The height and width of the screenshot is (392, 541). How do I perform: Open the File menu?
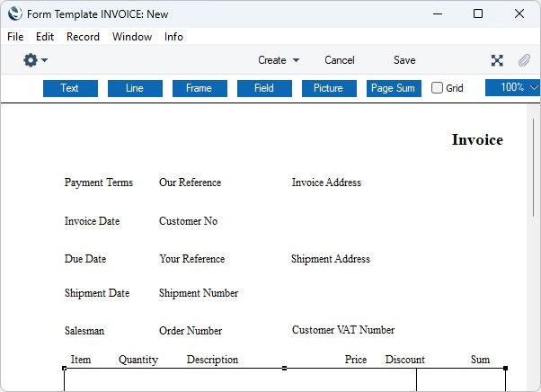[15, 37]
